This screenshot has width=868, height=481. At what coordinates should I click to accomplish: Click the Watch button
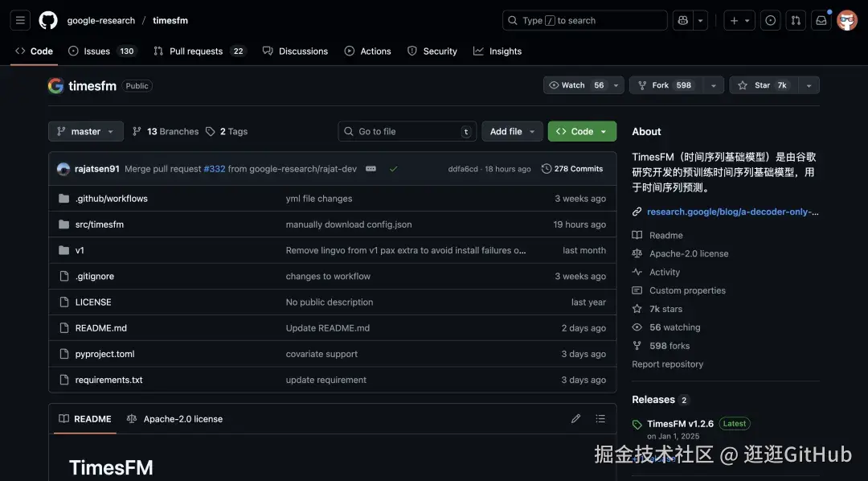pos(575,85)
